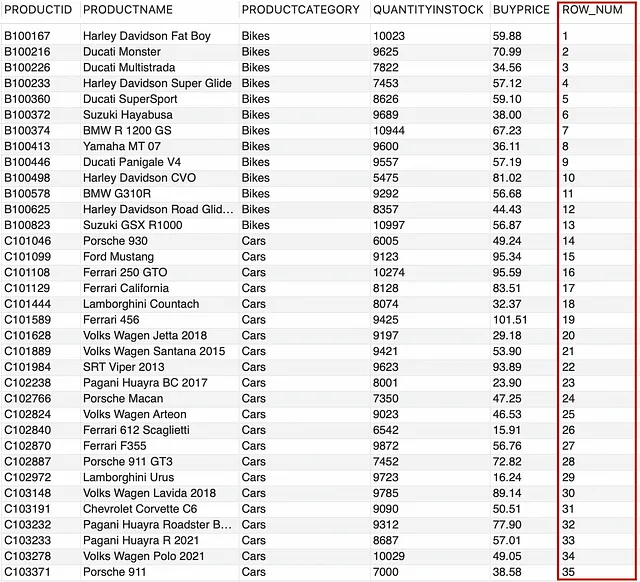Click the PRODUCTID column header

point(38,9)
